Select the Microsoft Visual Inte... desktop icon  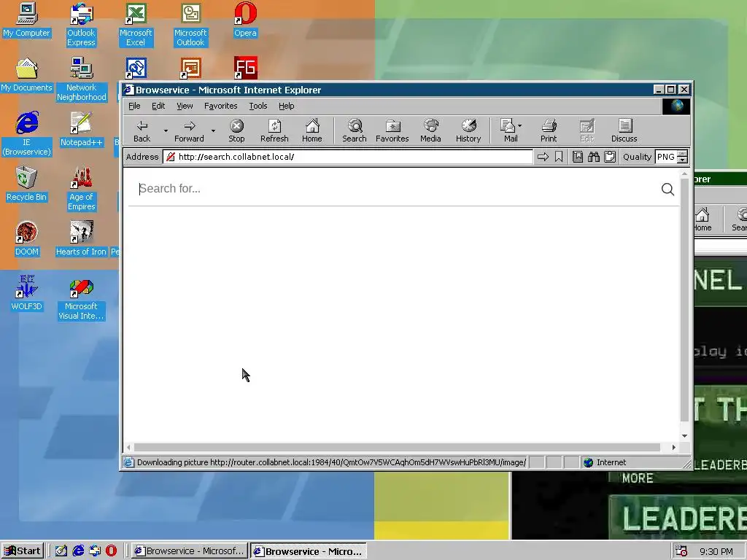click(x=81, y=301)
